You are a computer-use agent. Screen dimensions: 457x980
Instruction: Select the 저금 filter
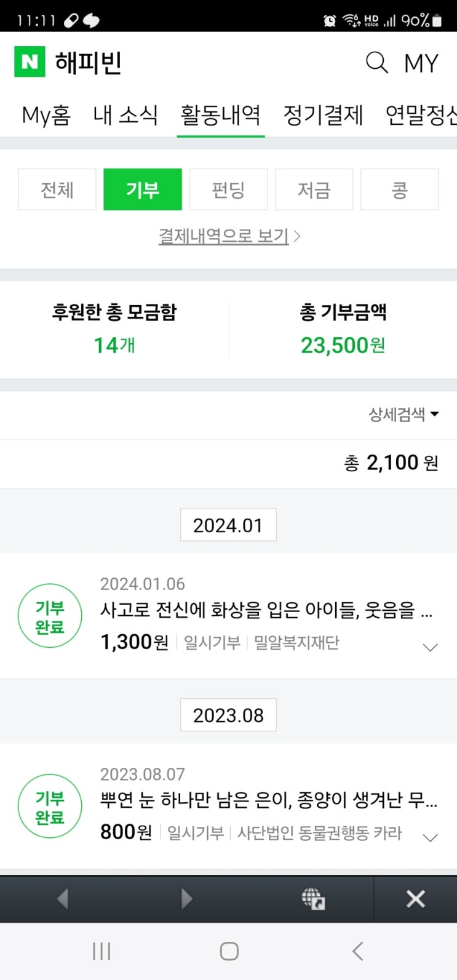[x=314, y=189]
